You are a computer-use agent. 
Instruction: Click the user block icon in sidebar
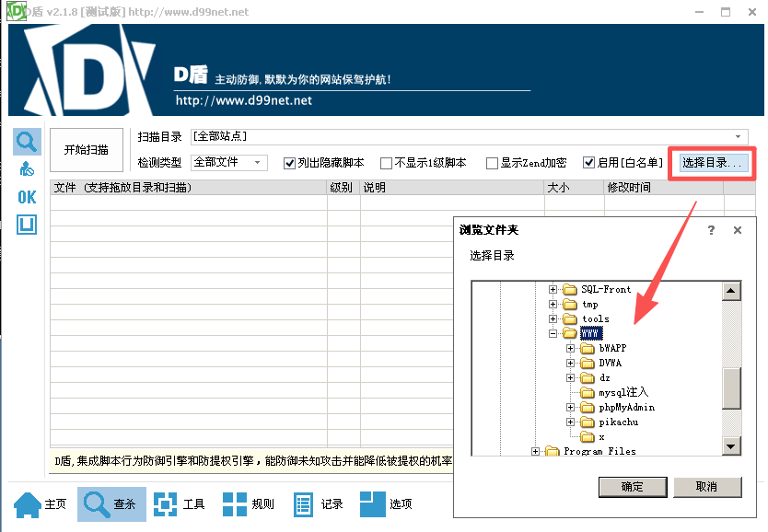27,169
